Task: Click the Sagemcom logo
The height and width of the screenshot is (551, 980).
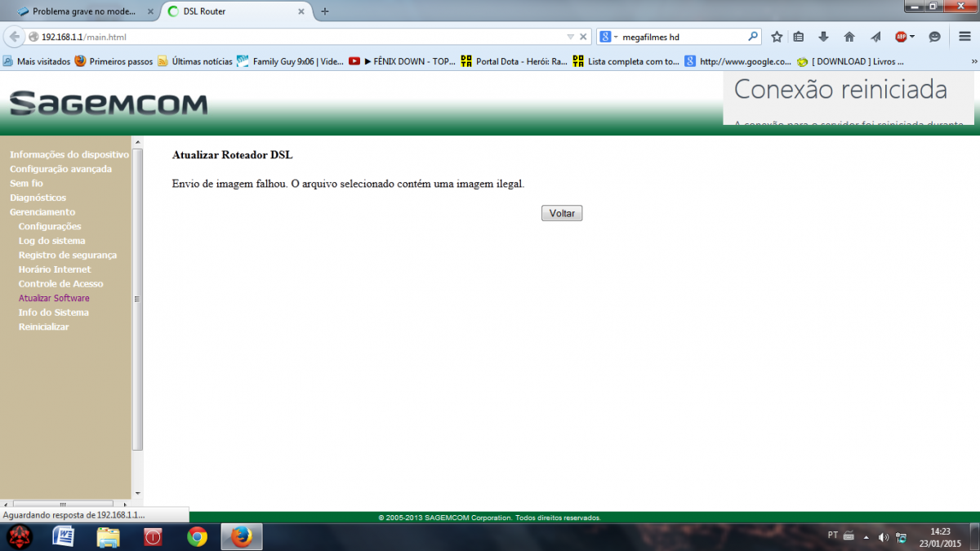Action: 109,104
